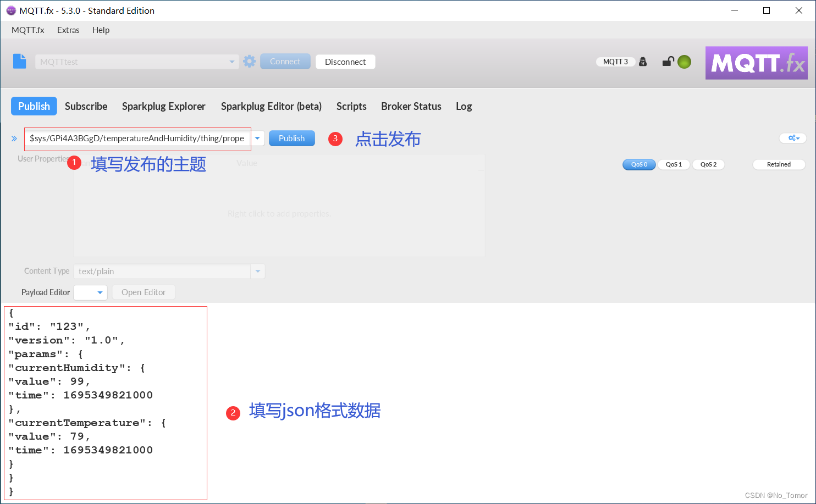The height and width of the screenshot is (504, 816).
Task: Click the Open Editor button
Action: [x=144, y=292]
